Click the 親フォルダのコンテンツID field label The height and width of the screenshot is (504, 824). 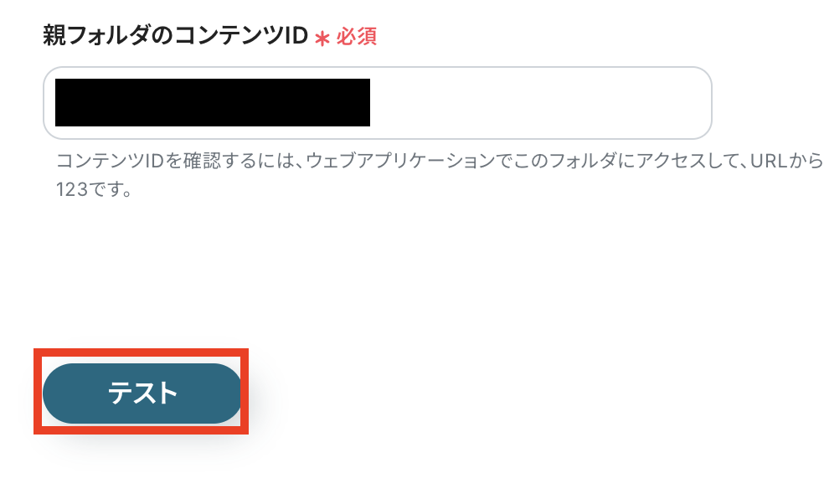tap(176, 36)
